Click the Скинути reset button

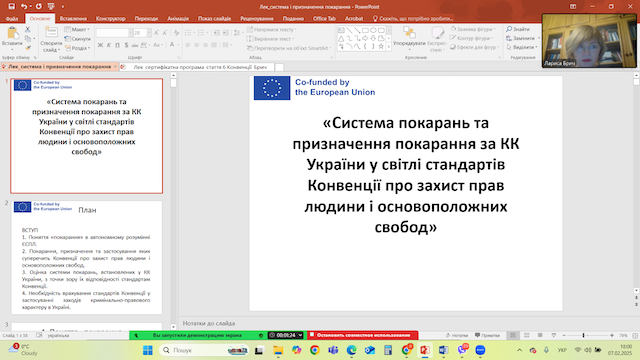pos(78,39)
